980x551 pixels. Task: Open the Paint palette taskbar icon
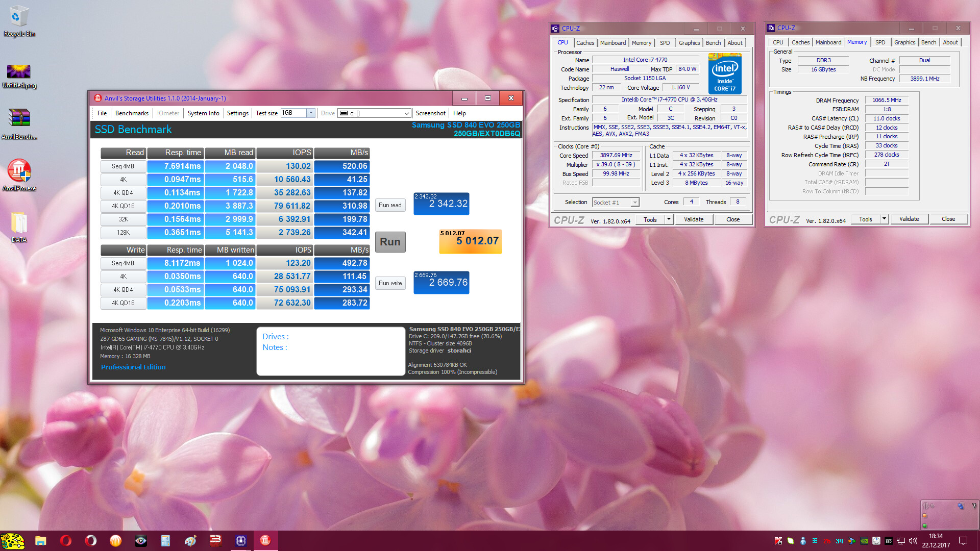(x=191, y=541)
